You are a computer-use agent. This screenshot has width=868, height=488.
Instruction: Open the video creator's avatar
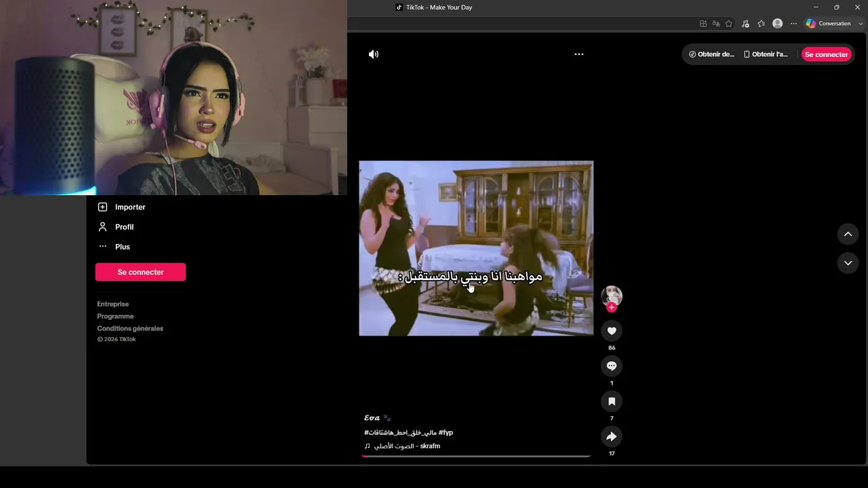tap(612, 296)
